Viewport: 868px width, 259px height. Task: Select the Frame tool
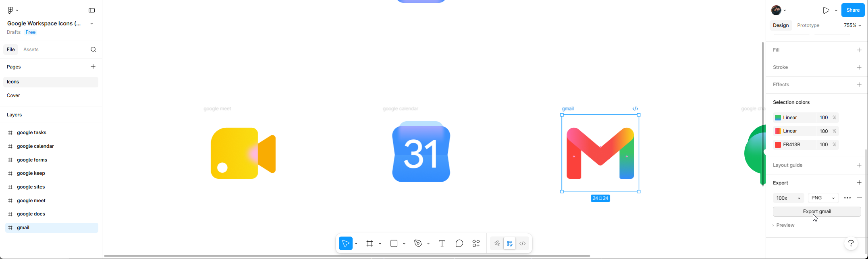[x=370, y=243]
